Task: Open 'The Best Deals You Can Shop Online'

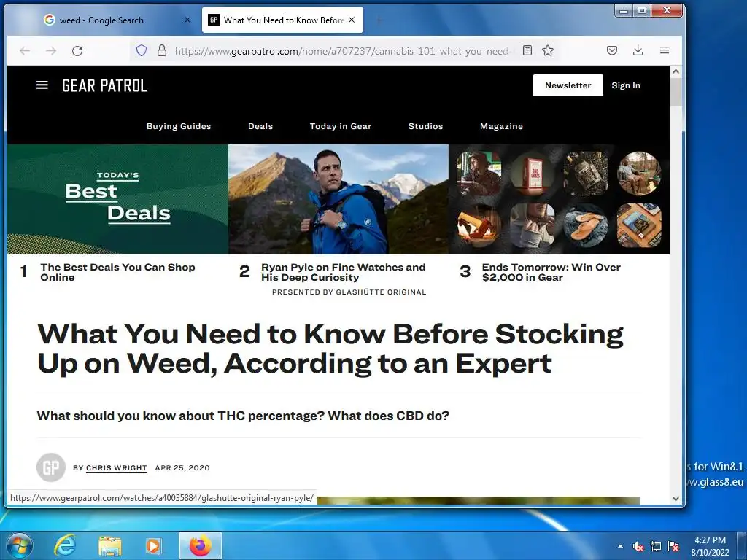Action: point(117,273)
